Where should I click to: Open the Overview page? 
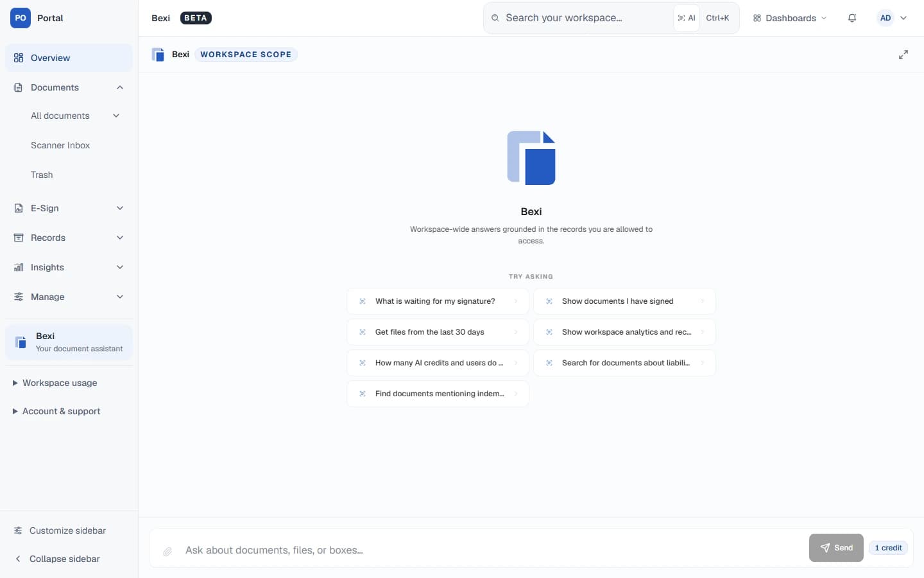[69, 58]
